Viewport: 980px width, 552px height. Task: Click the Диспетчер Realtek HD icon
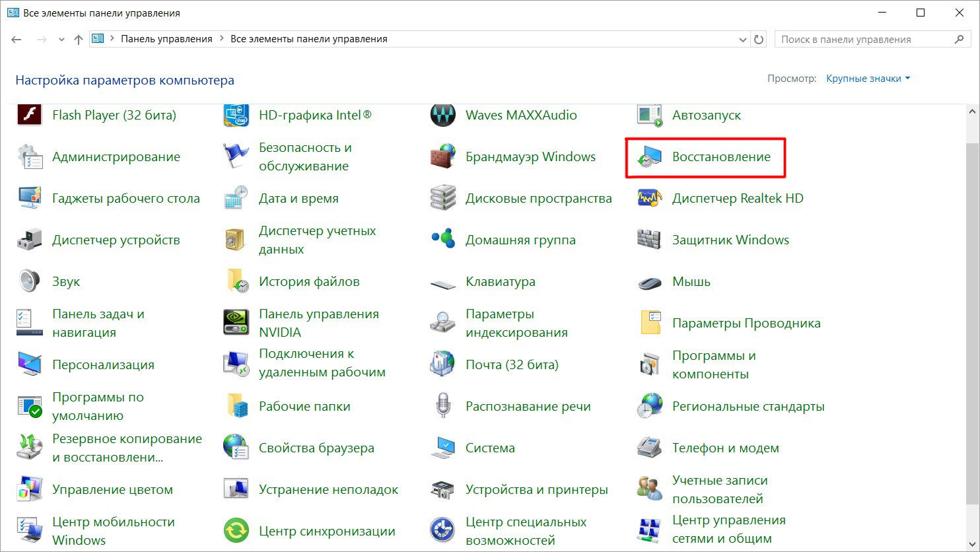(x=649, y=199)
